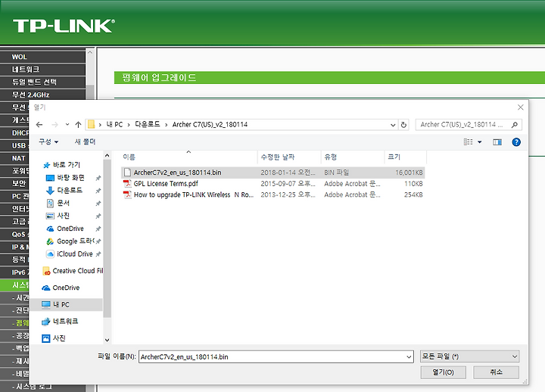Viewport: 545px width, 392px height.
Task: Click the GPL License Terms PDF icon
Action: coord(127,183)
